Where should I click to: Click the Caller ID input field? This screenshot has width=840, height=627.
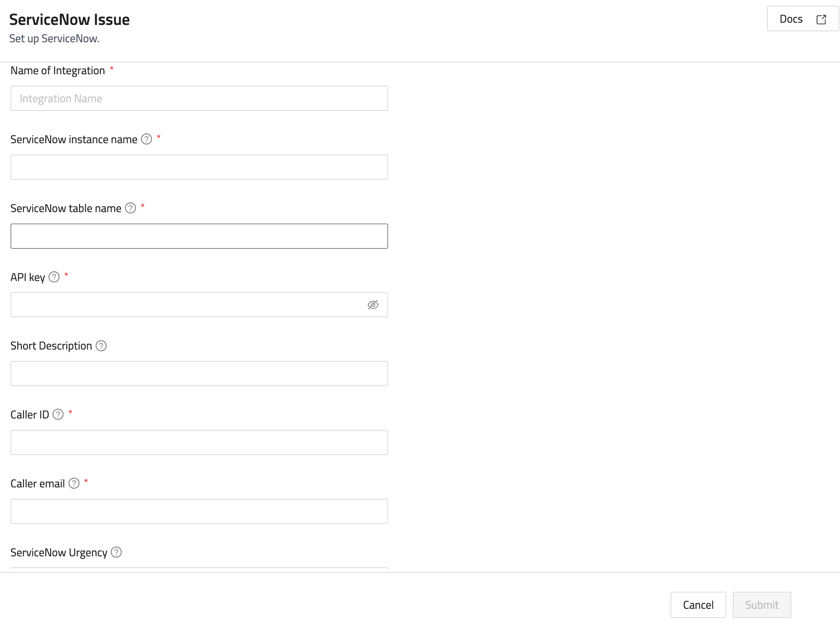click(199, 442)
